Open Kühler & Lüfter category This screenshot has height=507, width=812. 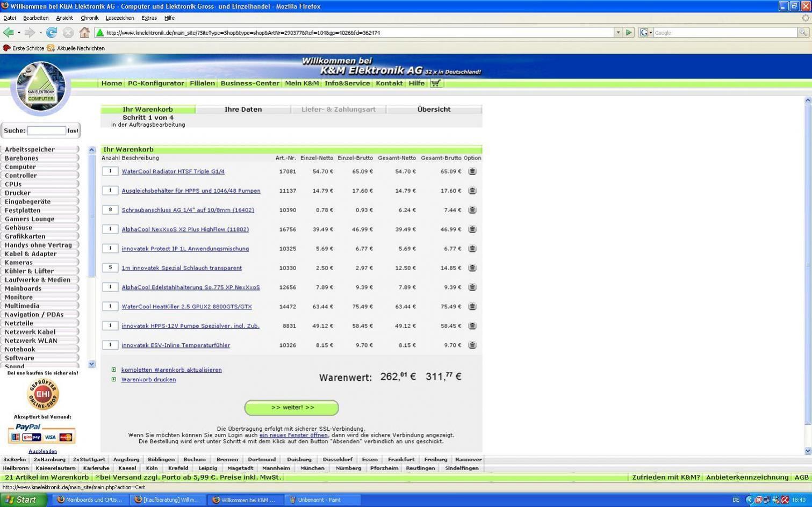tap(30, 271)
